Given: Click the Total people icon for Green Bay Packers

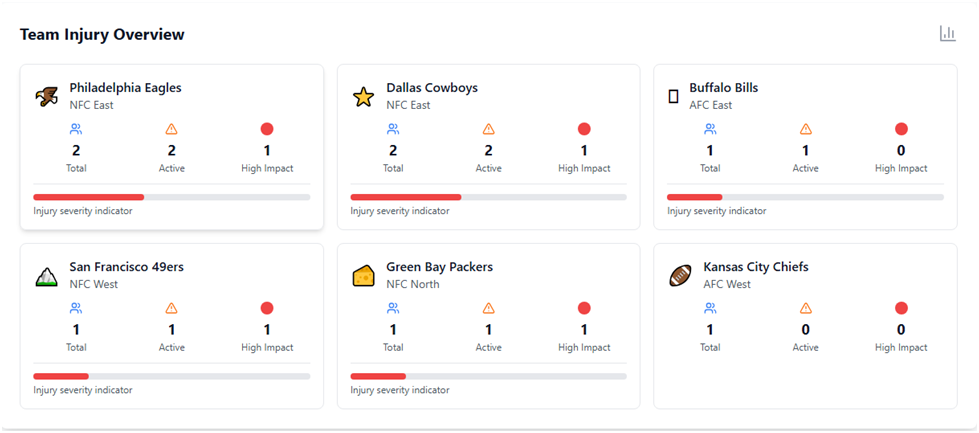Looking at the screenshot, I should (x=393, y=308).
